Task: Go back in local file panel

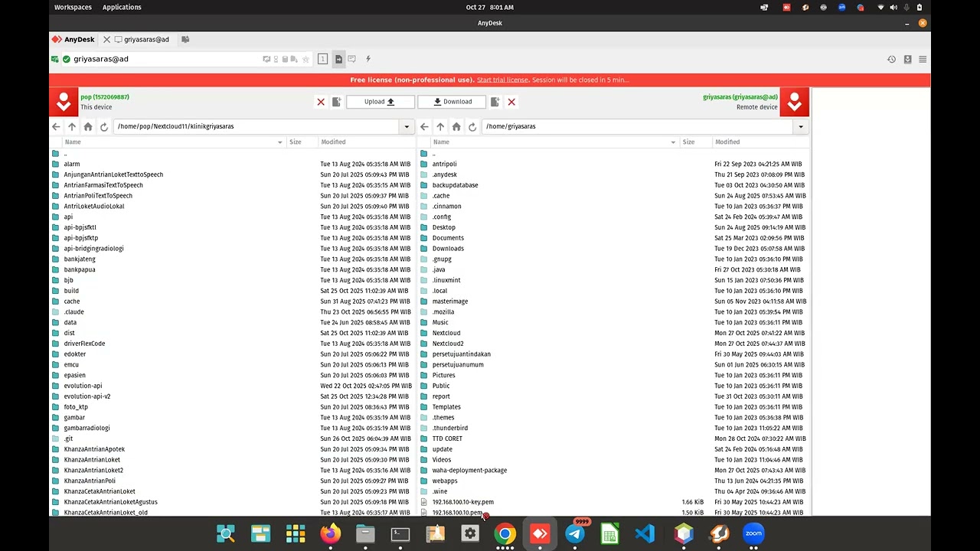Action: (x=56, y=126)
